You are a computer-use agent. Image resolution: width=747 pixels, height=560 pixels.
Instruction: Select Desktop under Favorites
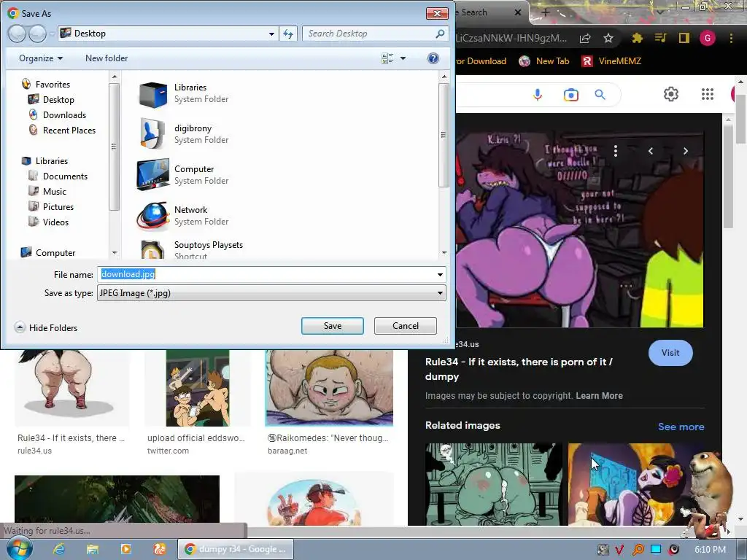(x=58, y=99)
